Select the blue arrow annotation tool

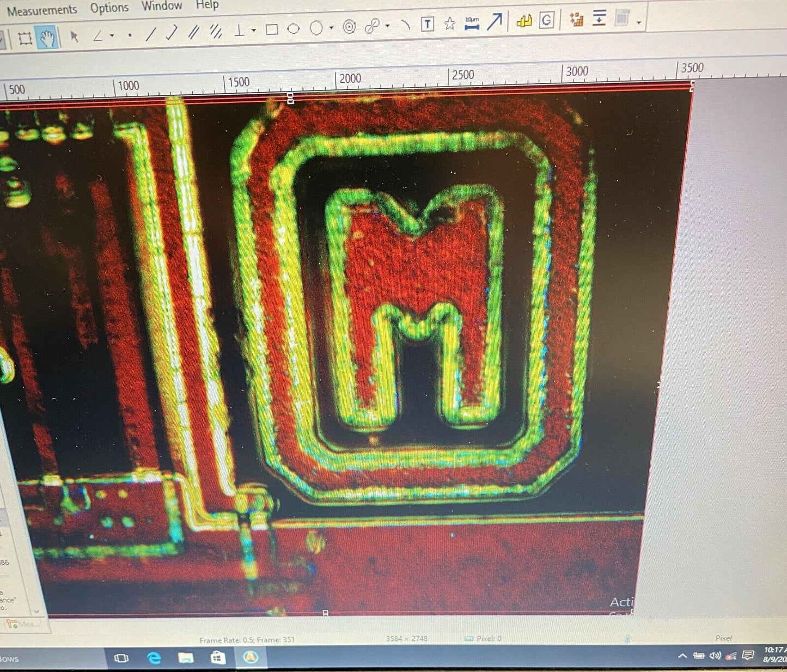point(495,22)
